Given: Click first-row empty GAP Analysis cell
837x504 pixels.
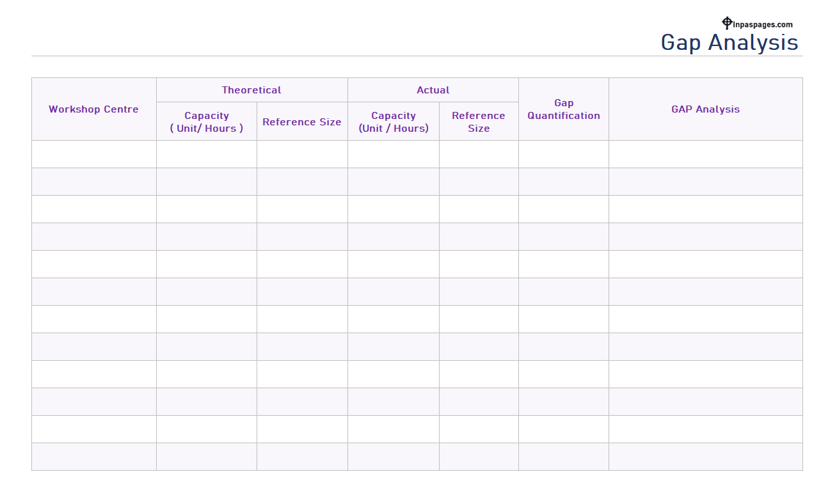Looking at the screenshot, I should (x=705, y=154).
